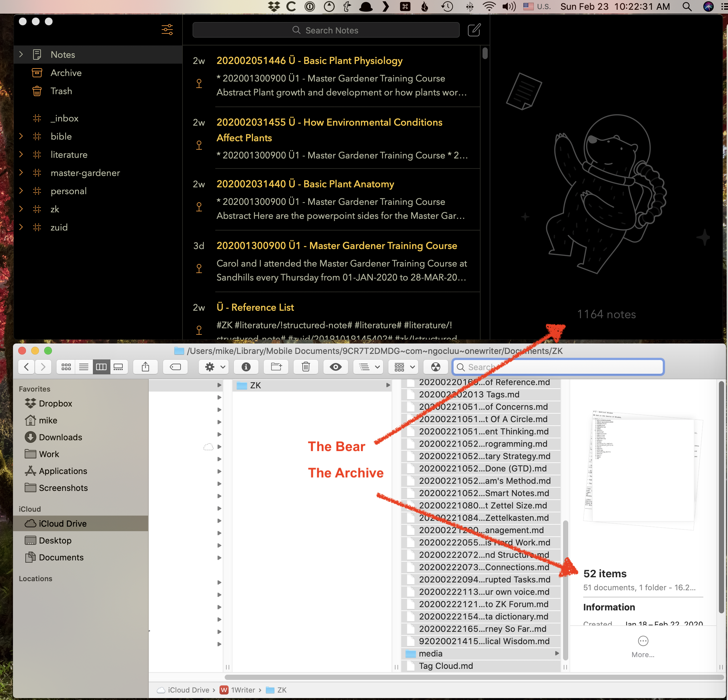Select Desktop in Finder sidebar
This screenshot has width=728, height=700.
click(x=81, y=540)
